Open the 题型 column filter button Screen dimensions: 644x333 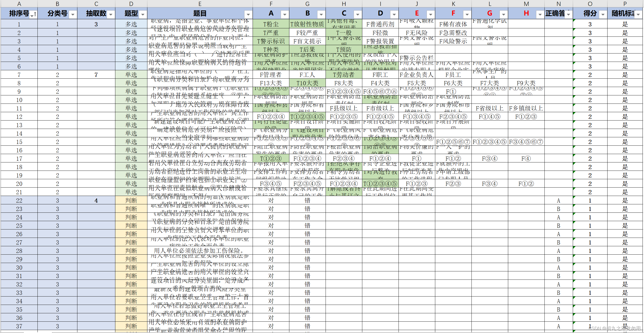143,15
